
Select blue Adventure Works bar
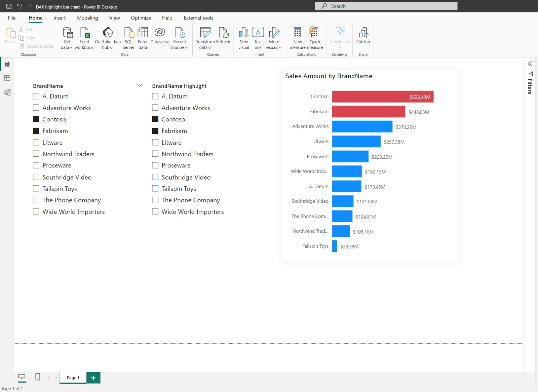click(362, 126)
